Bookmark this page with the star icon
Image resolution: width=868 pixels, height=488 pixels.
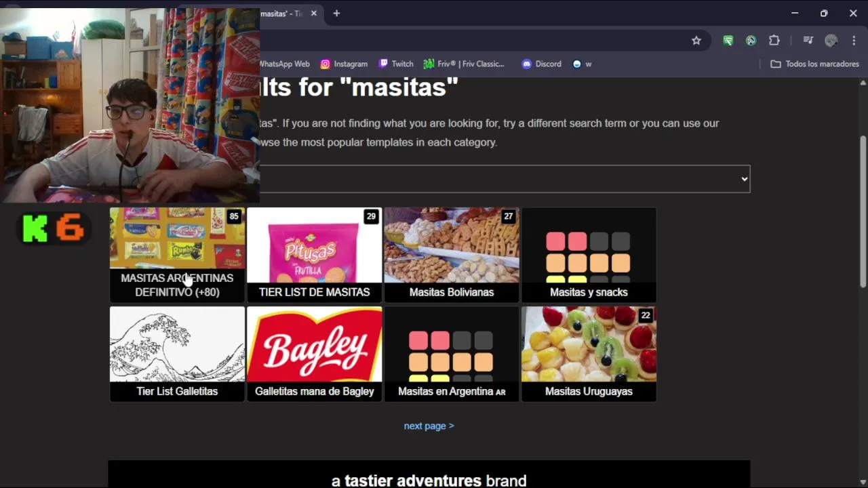[x=696, y=41]
